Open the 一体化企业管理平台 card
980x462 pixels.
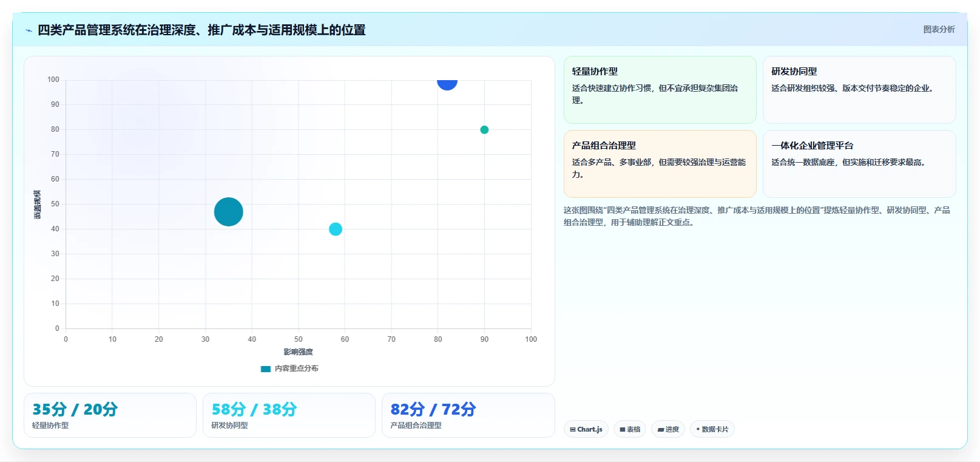click(859, 164)
